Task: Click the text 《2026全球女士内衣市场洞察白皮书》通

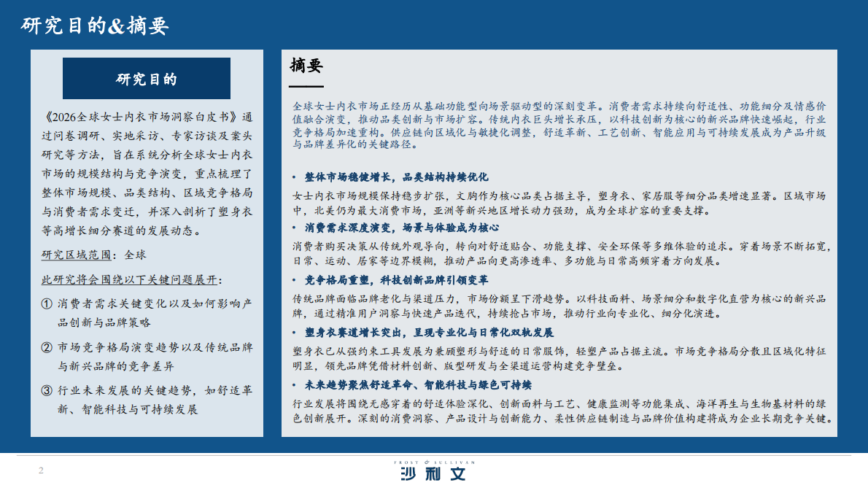Action: 147,117
